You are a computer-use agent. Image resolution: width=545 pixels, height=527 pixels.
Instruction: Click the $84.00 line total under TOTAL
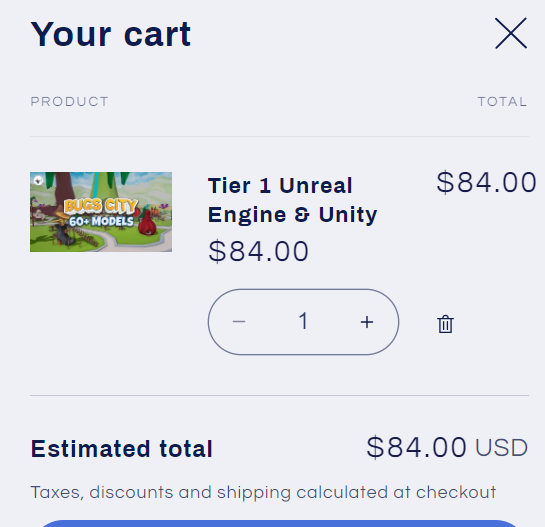click(487, 183)
